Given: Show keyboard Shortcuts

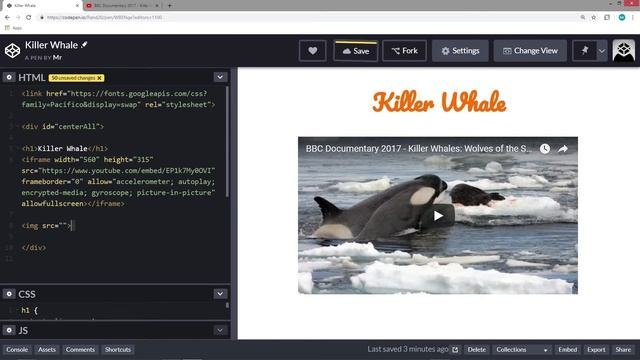Looking at the screenshot, I should (x=118, y=350).
